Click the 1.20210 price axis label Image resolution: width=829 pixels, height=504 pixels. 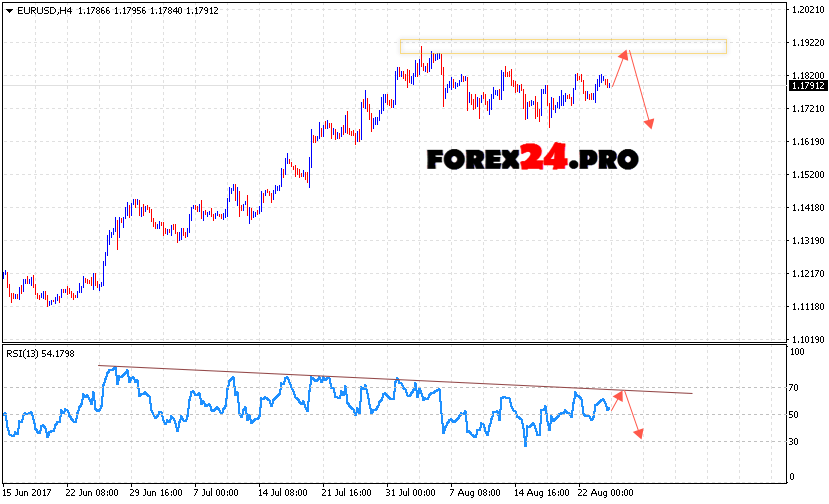[807, 10]
